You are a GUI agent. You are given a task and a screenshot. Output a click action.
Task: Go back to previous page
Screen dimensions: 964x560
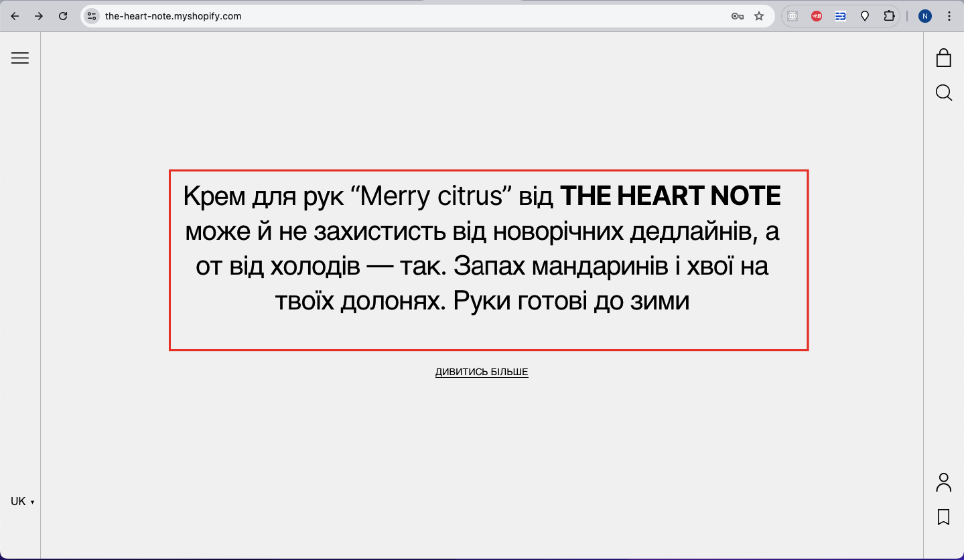coord(15,16)
